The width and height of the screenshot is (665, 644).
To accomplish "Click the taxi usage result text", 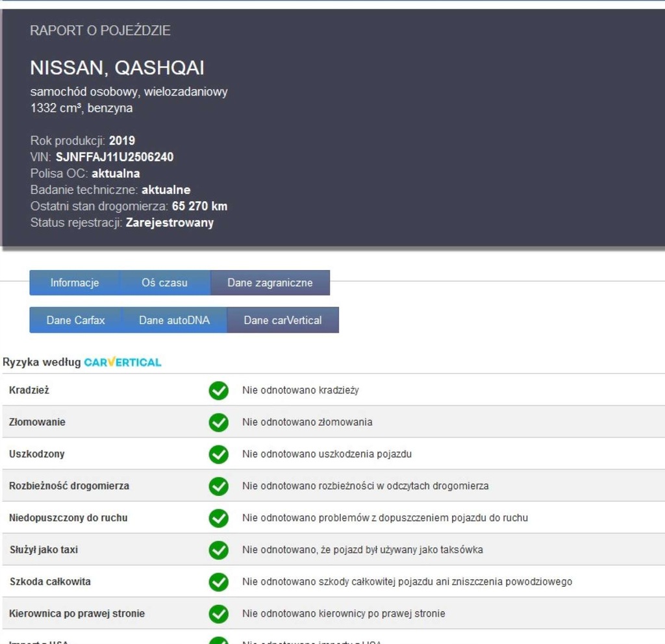I will point(362,549).
